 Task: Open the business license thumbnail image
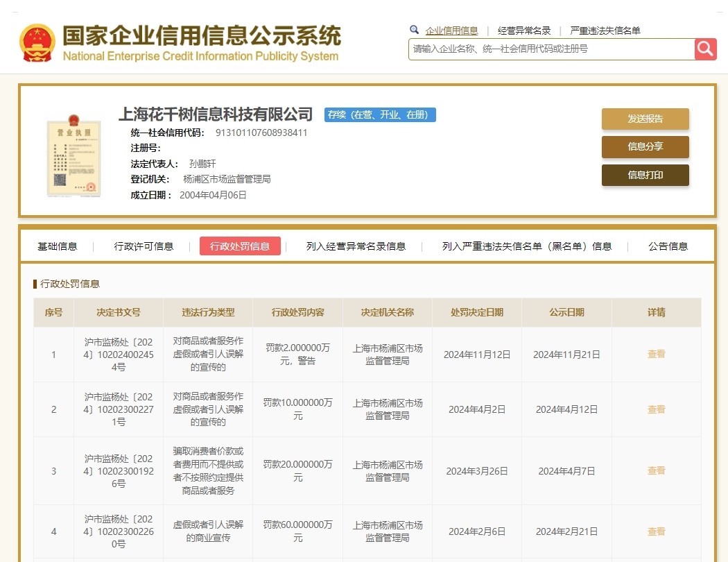pos(73,155)
